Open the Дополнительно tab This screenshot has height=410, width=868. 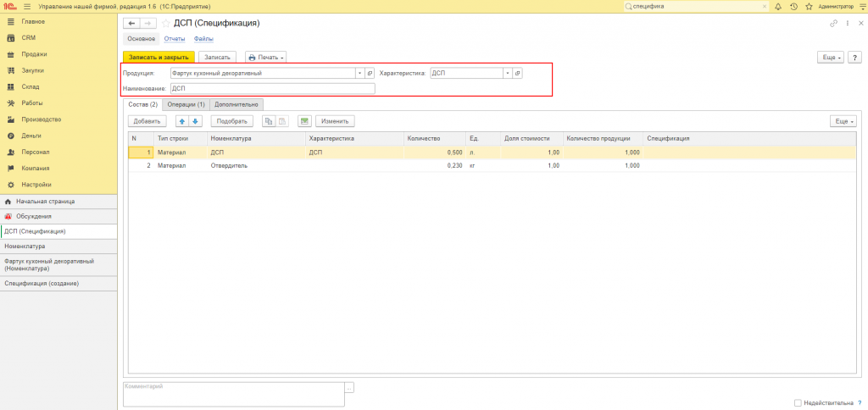click(236, 104)
